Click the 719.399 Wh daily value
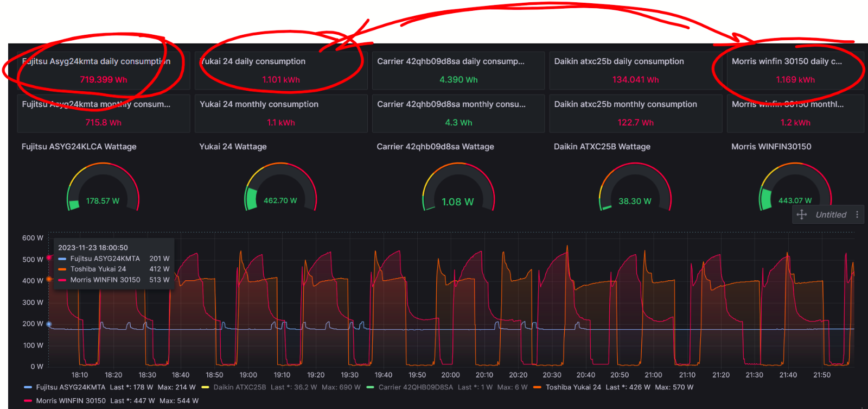This screenshot has height=409, width=868. tap(104, 80)
